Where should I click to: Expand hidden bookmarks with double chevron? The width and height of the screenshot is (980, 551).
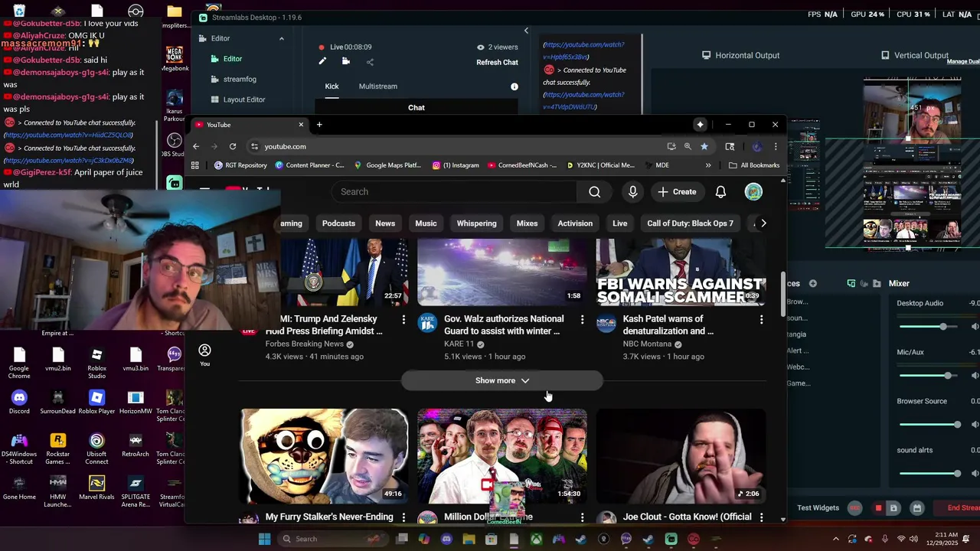pyautogui.click(x=708, y=165)
